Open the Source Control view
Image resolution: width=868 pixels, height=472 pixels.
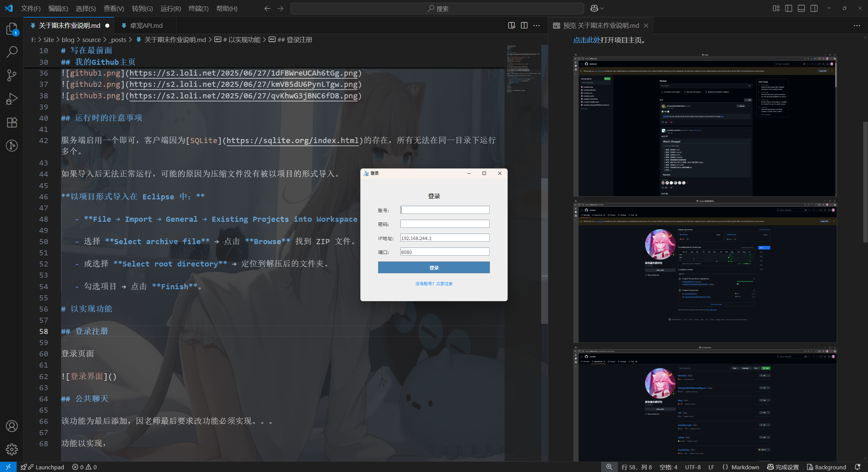click(x=12, y=75)
